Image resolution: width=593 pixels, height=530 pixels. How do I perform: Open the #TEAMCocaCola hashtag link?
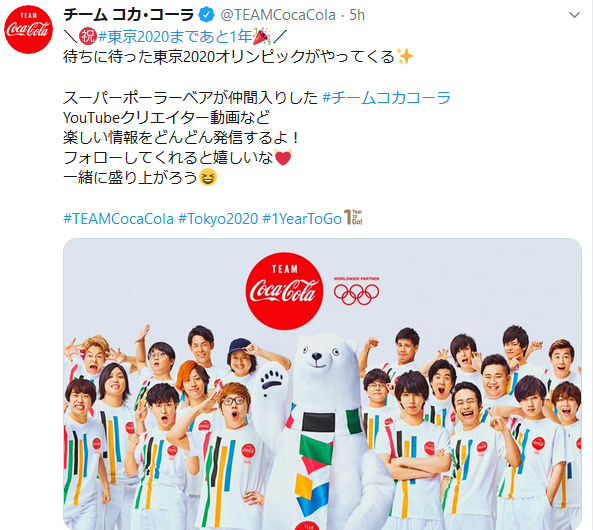tap(118, 219)
